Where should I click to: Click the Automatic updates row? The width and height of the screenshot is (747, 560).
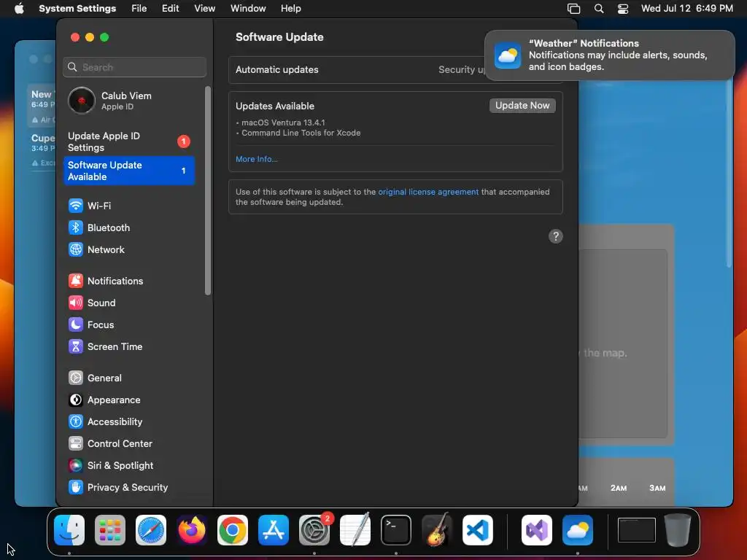(395, 69)
